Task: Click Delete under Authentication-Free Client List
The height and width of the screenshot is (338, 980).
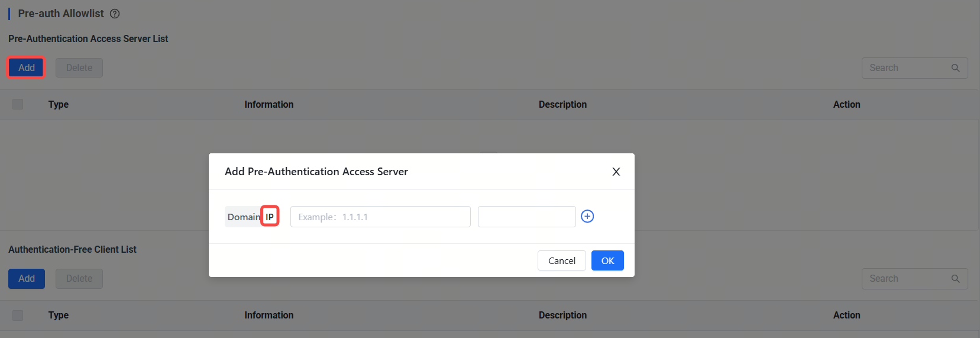Action: pyautogui.click(x=79, y=278)
